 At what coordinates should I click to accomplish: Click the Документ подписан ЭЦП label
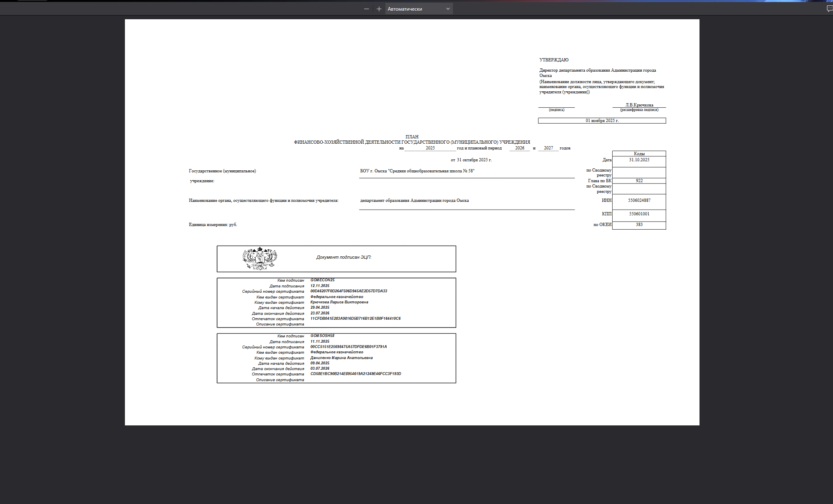coord(344,258)
